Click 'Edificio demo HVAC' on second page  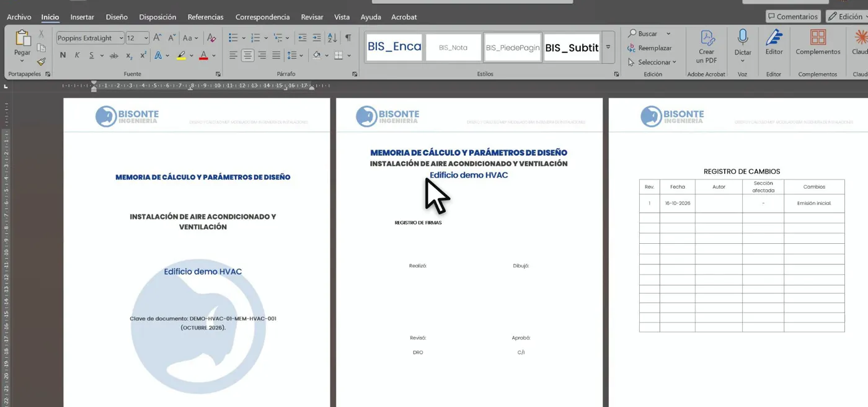(469, 175)
